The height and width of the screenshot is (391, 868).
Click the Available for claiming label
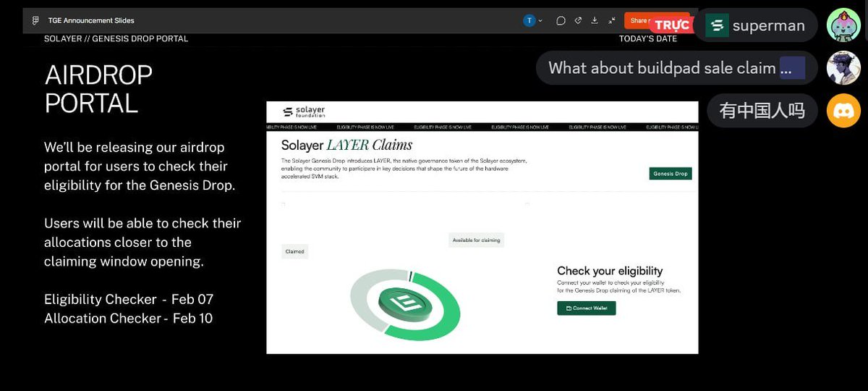coord(476,240)
